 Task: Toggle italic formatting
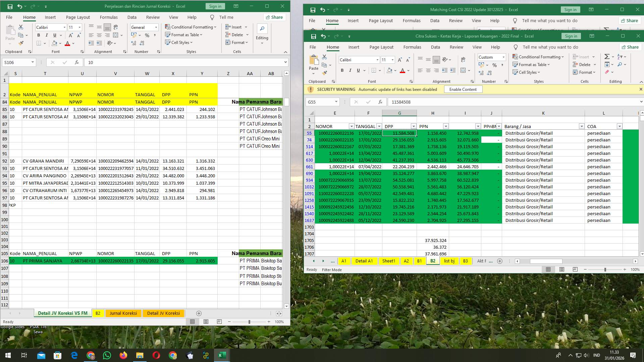point(350,70)
